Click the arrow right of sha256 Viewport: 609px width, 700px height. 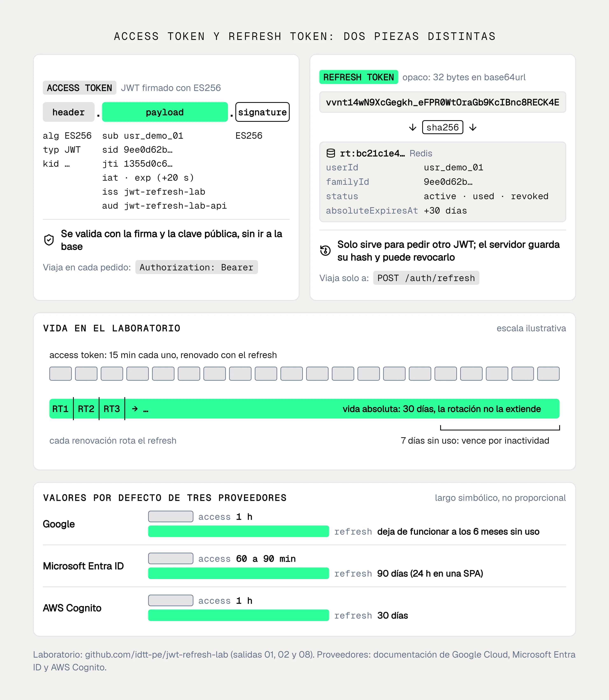pyautogui.click(x=473, y=127)
